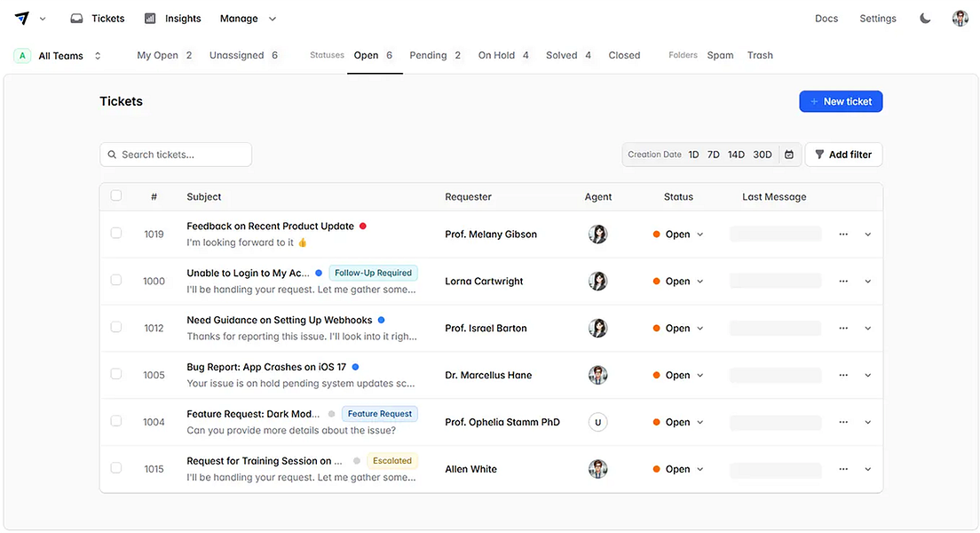Tick the checkbox for ticket 1012
The image size is (980, 533).
coord(116,327)
